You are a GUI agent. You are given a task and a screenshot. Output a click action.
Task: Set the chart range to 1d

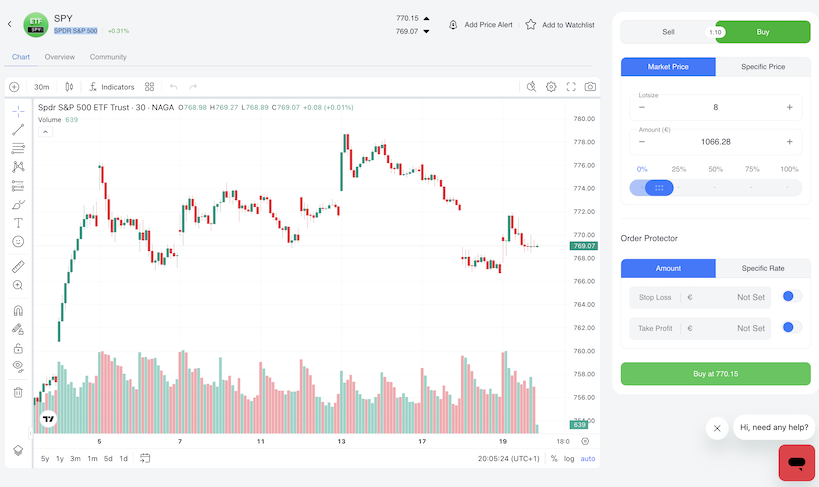(123, 459)
